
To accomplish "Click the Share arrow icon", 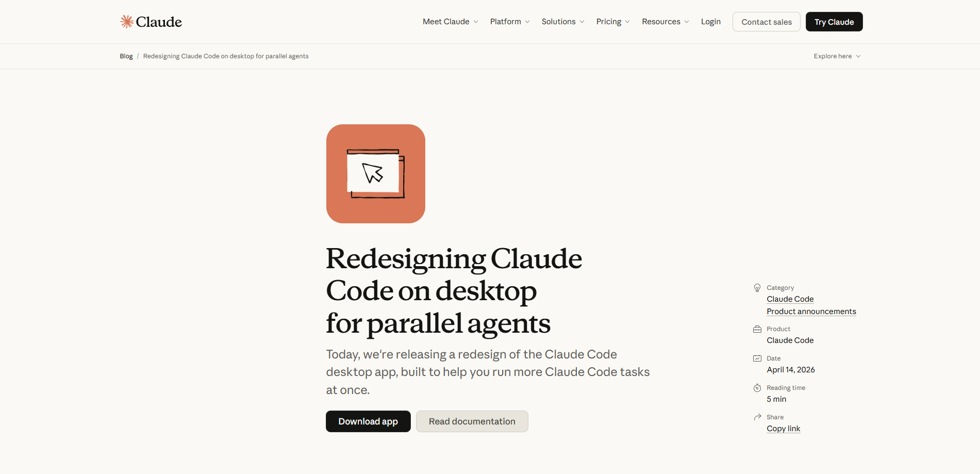I will click(757, 417).
